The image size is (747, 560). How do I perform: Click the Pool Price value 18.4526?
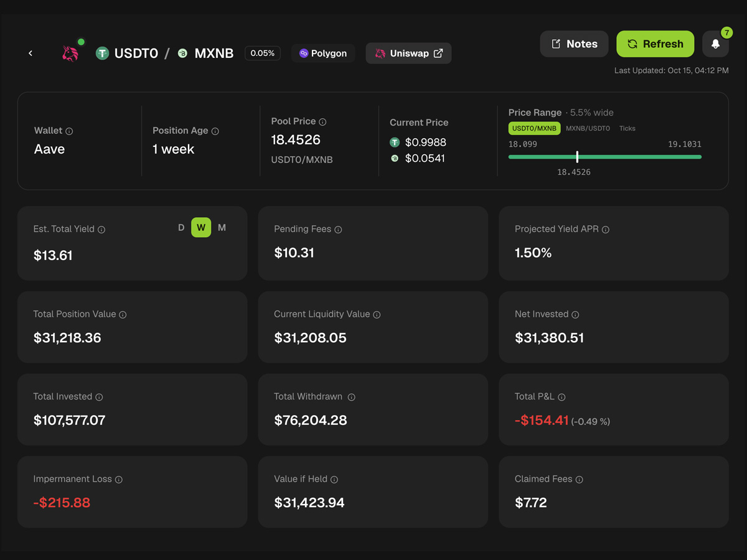296,140
